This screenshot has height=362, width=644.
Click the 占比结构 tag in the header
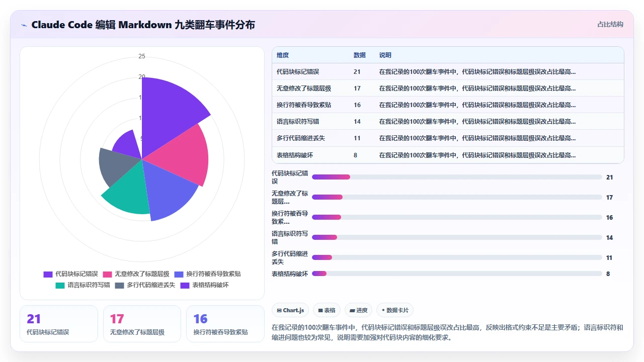click(x=610, y=24)
